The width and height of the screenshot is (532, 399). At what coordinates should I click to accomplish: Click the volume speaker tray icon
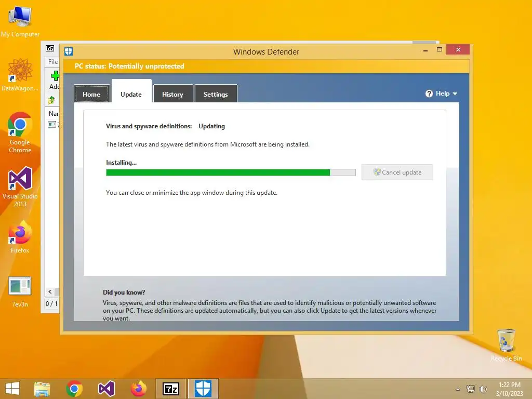pos(483,389)
